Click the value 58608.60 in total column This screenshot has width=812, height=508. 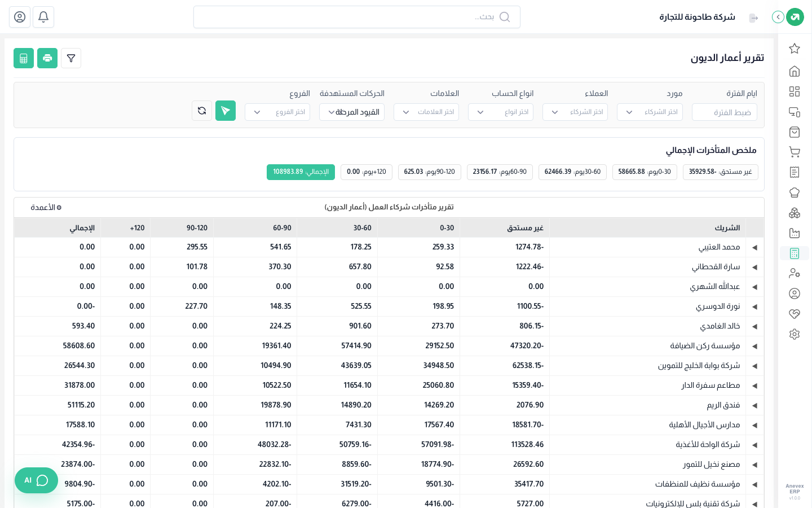click(79, 346)
